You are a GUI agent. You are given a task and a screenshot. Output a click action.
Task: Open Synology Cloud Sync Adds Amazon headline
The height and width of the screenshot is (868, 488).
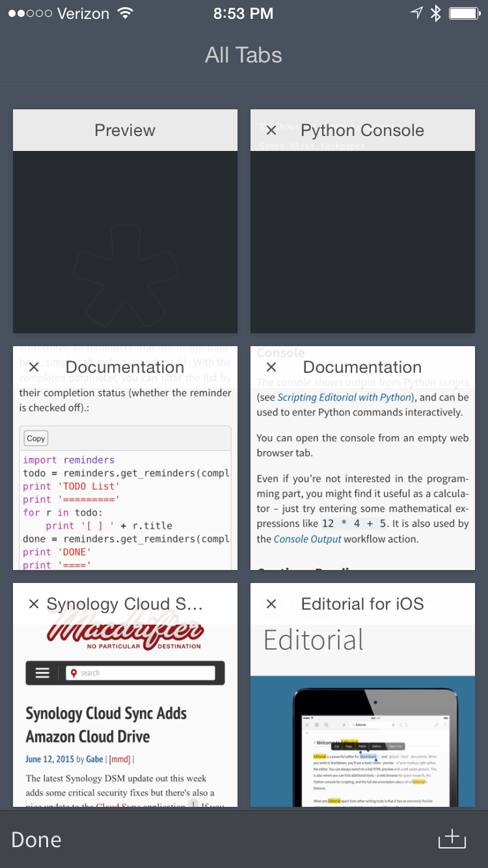[106, 725]
